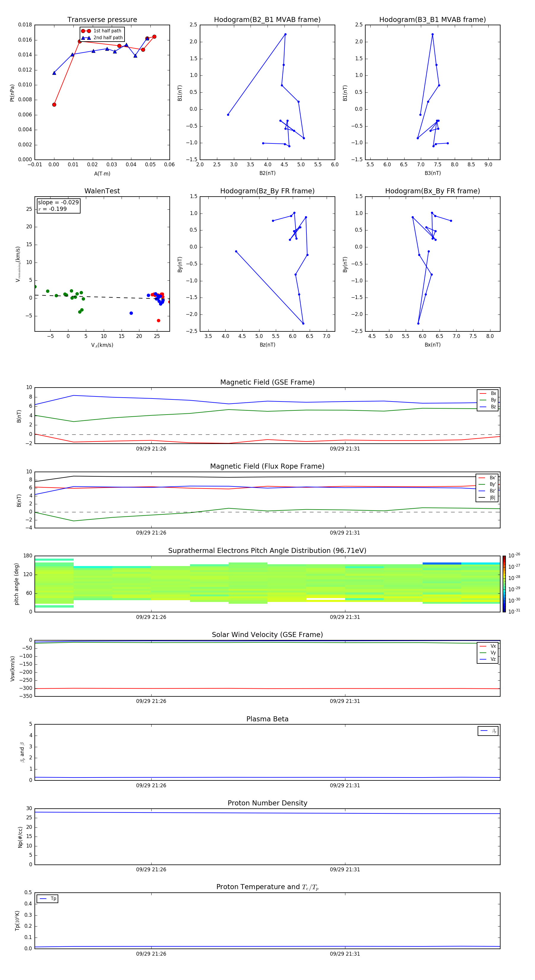Click the lowest red dot in WalenTest

158,321
